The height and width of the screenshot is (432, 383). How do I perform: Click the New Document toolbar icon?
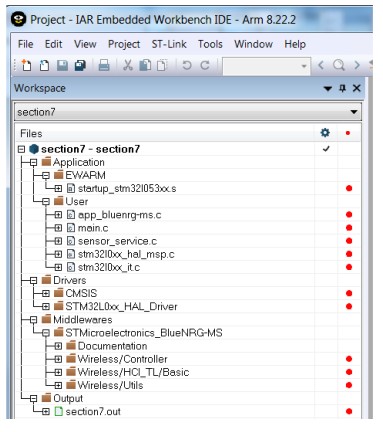click(x=26, y=65)
